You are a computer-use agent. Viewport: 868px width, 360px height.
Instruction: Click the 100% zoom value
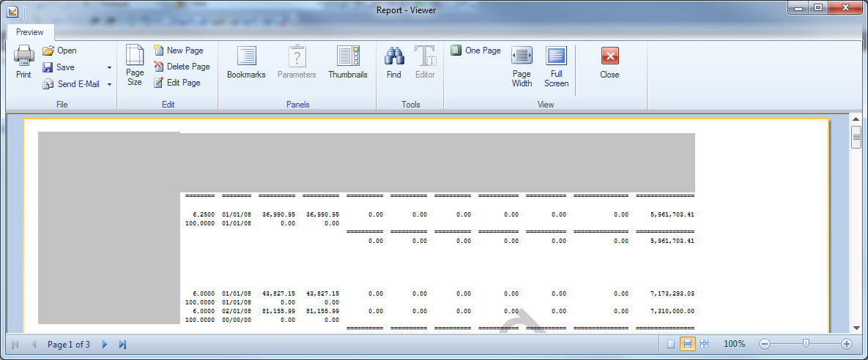(734, 344)
